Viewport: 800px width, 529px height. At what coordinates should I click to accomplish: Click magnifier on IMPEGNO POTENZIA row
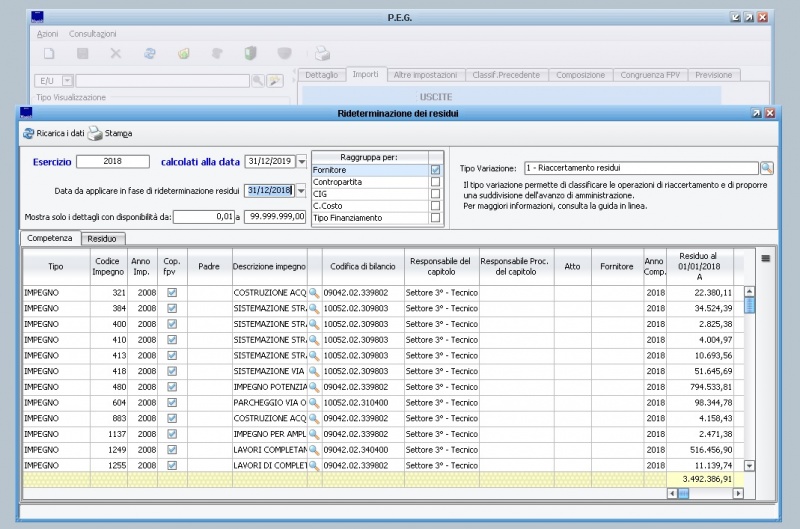click(313, 386)
